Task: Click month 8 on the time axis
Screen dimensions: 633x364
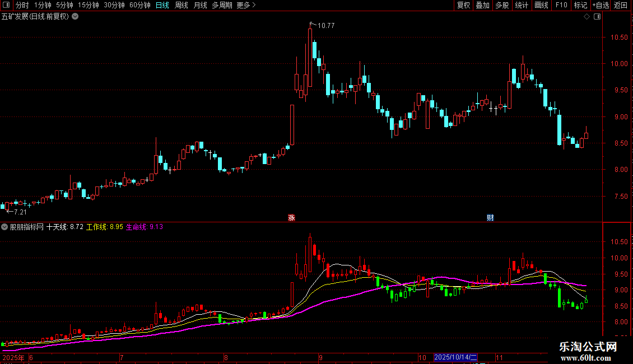Action: 226,357
